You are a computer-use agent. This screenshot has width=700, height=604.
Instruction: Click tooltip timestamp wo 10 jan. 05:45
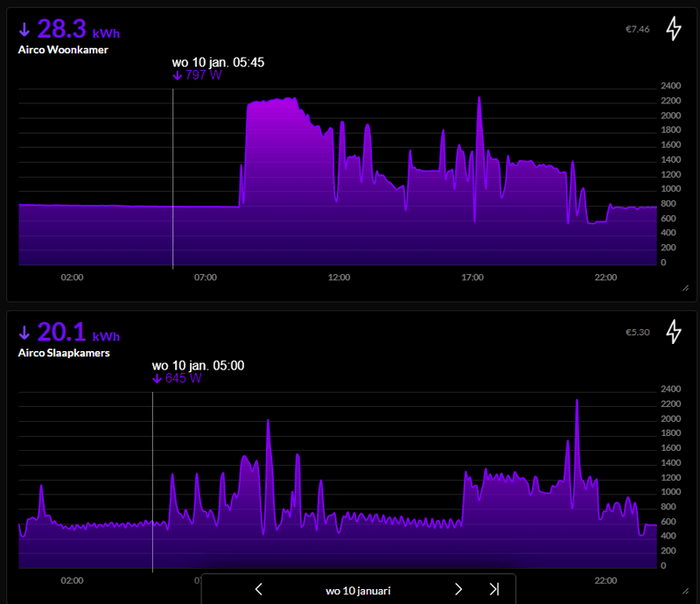(x=218, y=62)
